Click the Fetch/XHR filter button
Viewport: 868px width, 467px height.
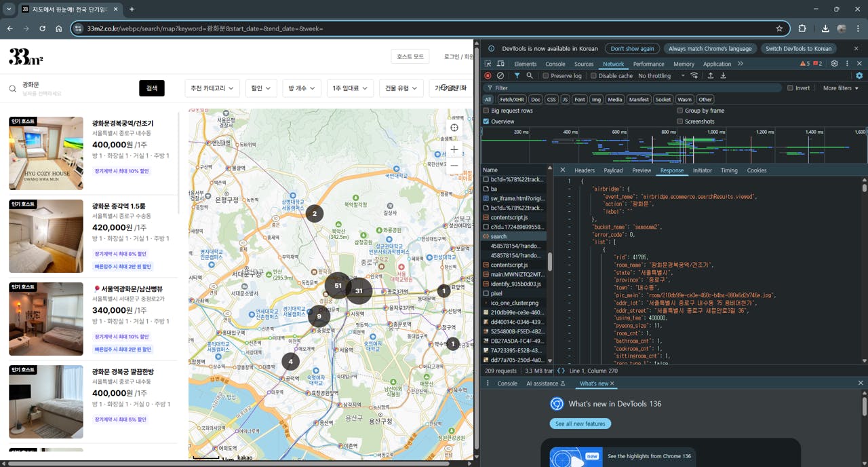[511, 99]
